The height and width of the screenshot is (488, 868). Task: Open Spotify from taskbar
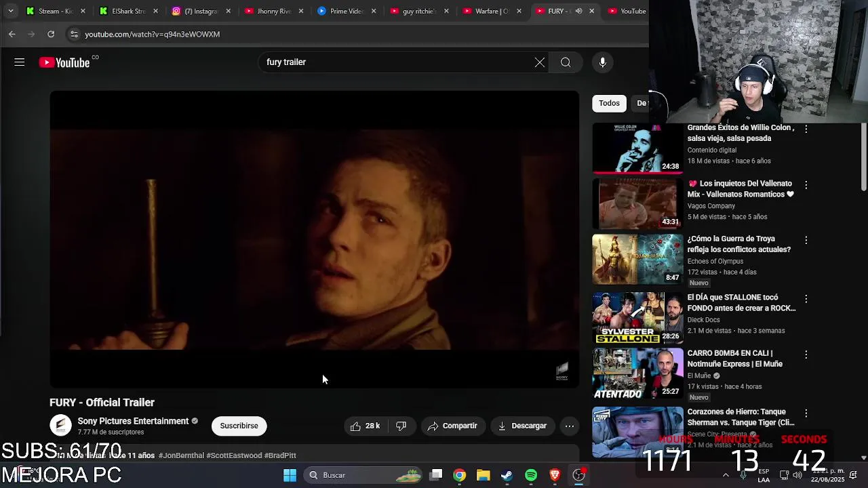pos(531,475)
